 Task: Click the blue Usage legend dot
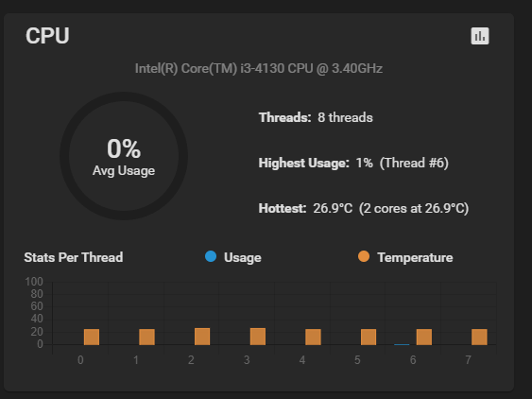[211, 256]
